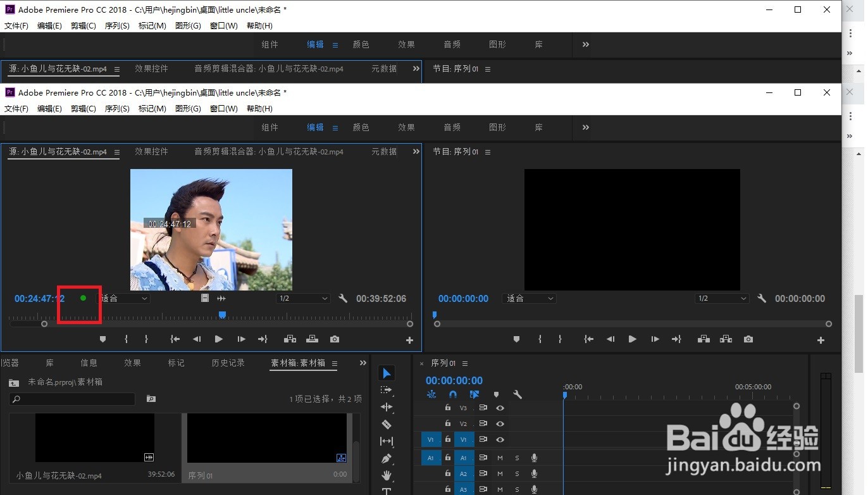The image size is (868, 495).
Task: Open the timeline settings wrench menu
Action: pos(518,394)
